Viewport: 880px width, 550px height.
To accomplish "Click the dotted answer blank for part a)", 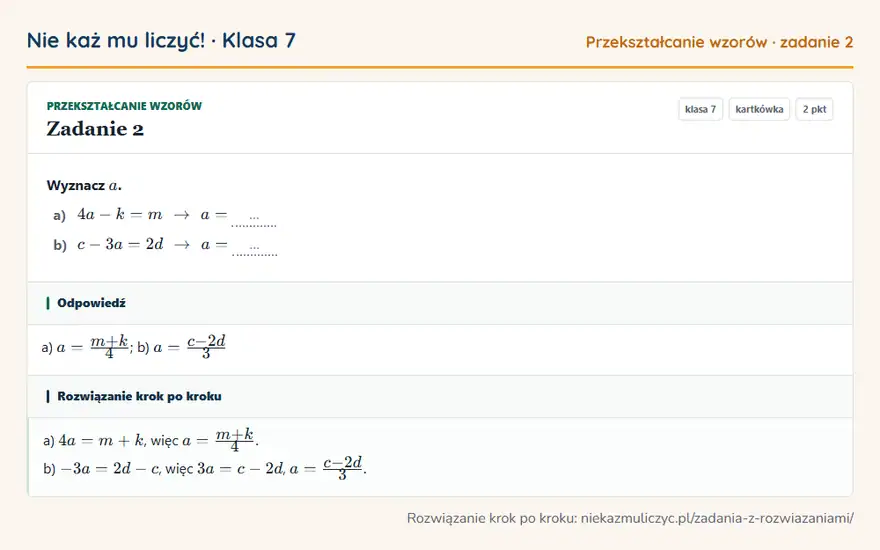I will coord(254,218).
